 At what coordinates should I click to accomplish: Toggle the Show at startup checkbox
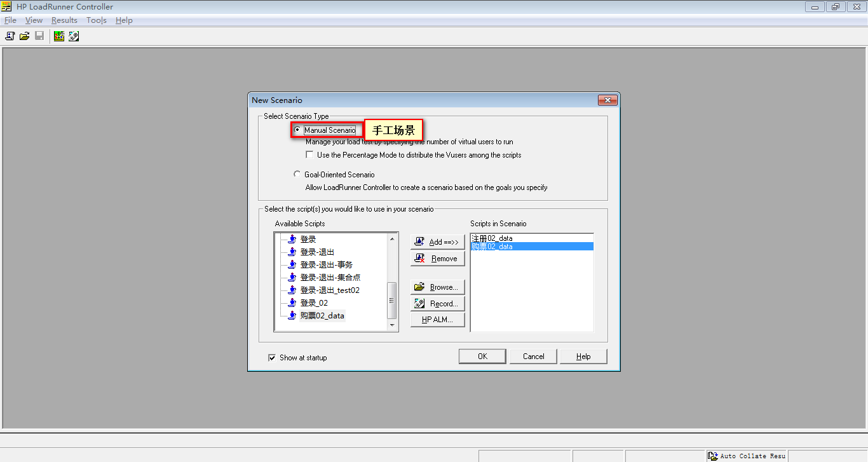272,358
